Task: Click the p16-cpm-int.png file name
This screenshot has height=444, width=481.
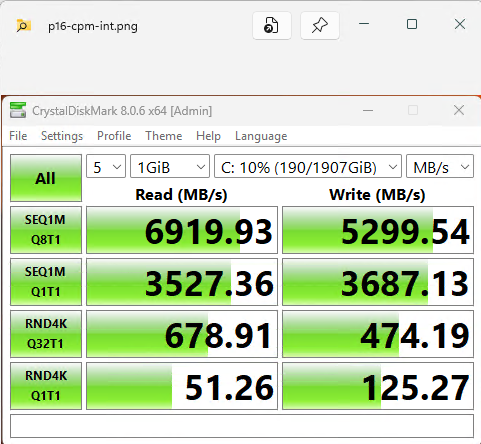Action: pyautogui.click(x=93, y=26)
